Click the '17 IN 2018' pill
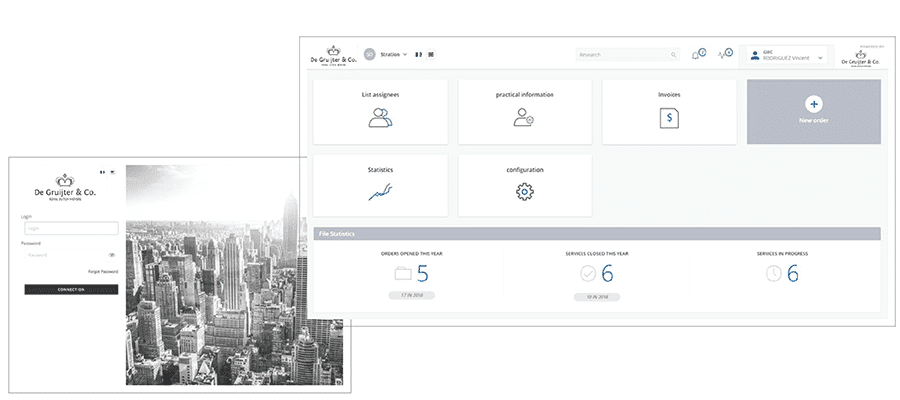The height and width of the screenshot is (400, 900). (x=412, y=296)
